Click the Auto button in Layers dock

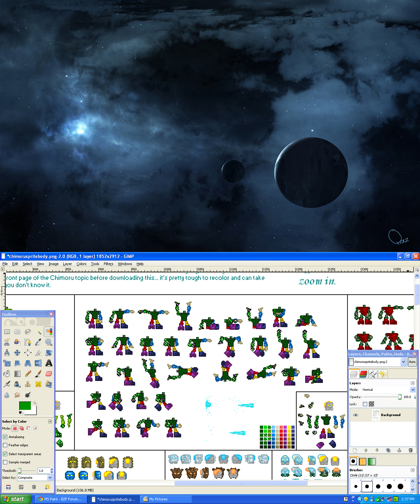coord(412,362)
